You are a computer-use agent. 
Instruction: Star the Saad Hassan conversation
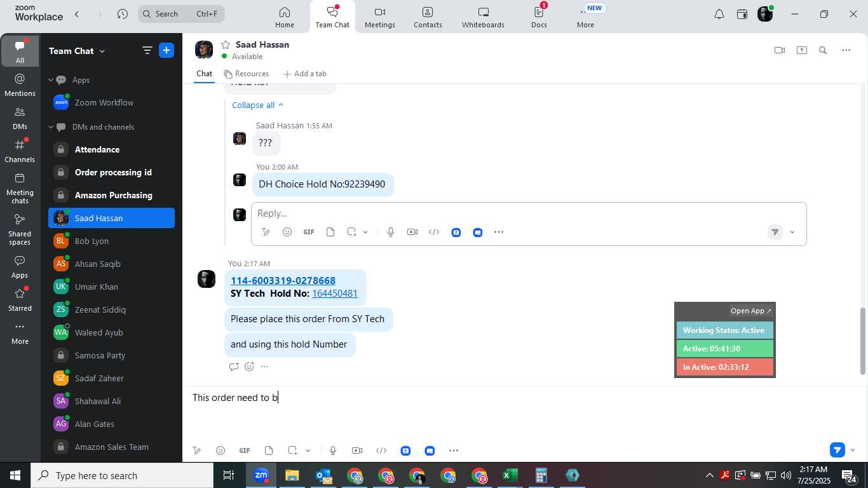[x=225, y=44]
